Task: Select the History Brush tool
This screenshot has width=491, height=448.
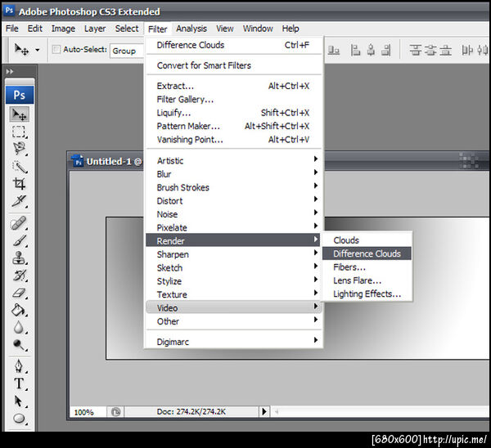Action: (20, 276)
